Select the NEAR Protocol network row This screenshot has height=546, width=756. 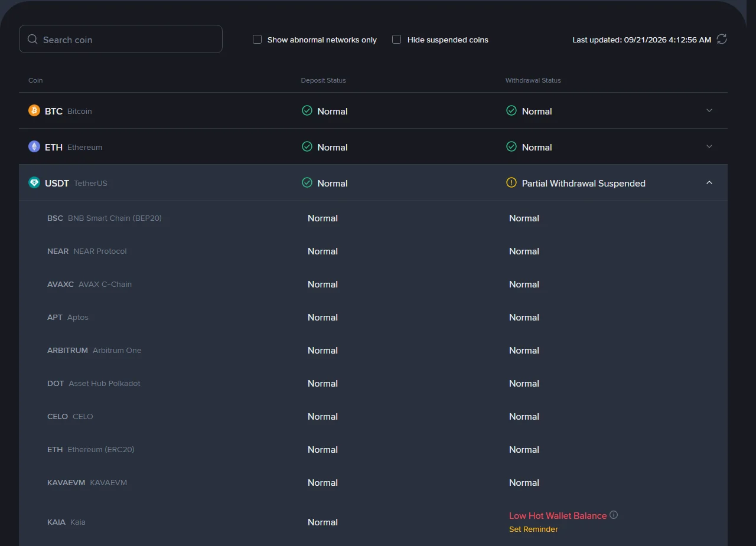tap(373, 251)
